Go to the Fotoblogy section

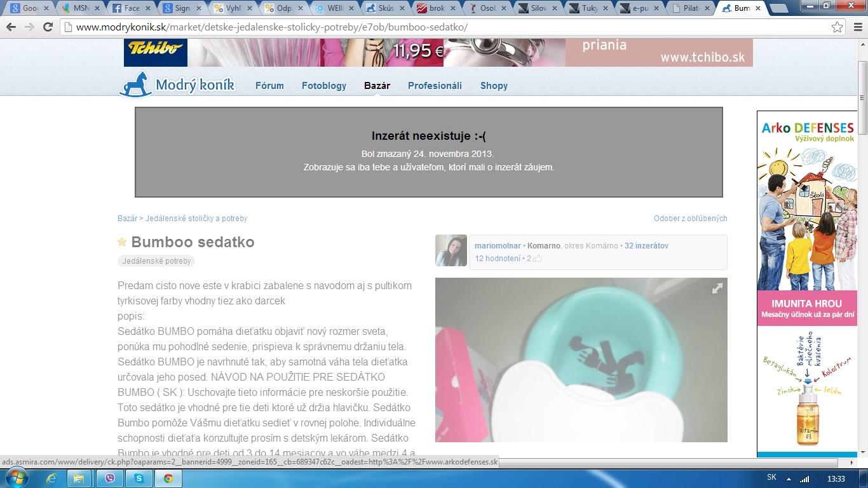point(324,86)
